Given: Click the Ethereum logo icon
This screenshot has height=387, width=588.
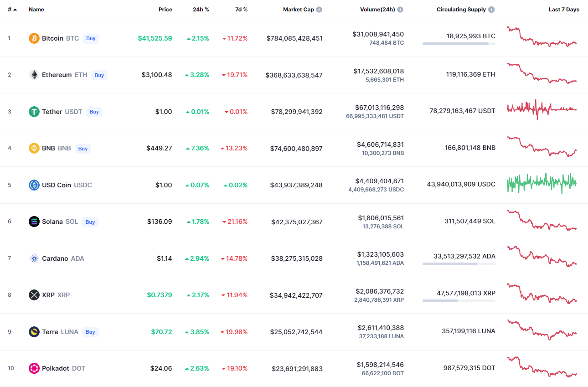Looking at the screenshot, I should click(34, 75).
